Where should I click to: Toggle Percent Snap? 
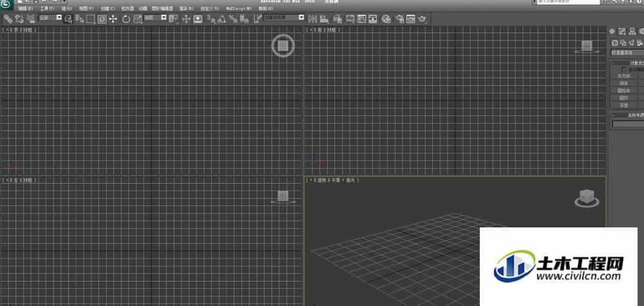[x=233, y=19]
